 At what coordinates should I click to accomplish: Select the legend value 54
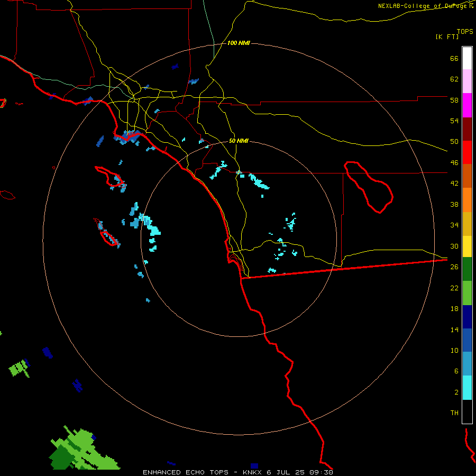click(454, 121)
